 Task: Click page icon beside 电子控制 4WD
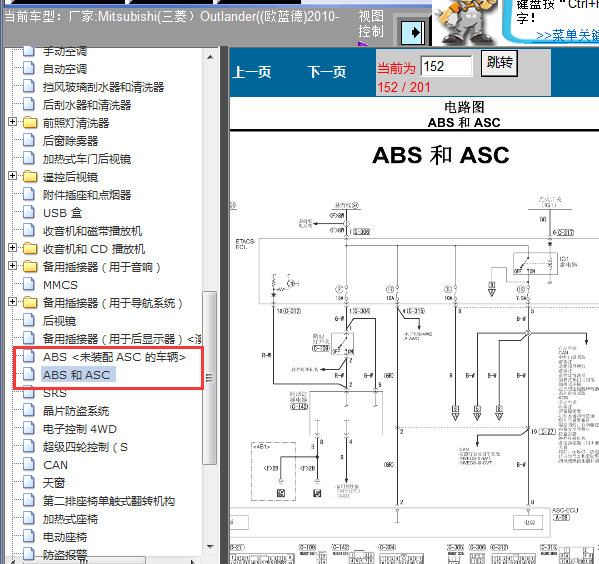pyautogui.click(x=29, y=428)
